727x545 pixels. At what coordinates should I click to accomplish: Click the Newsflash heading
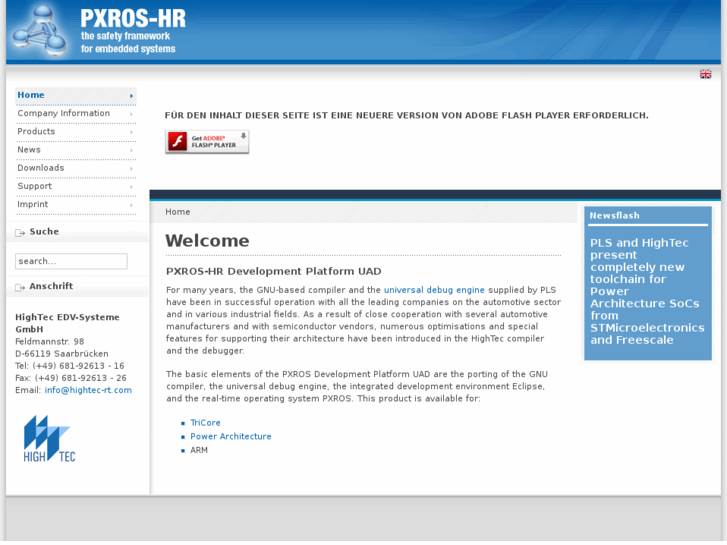tap(614, 216)
